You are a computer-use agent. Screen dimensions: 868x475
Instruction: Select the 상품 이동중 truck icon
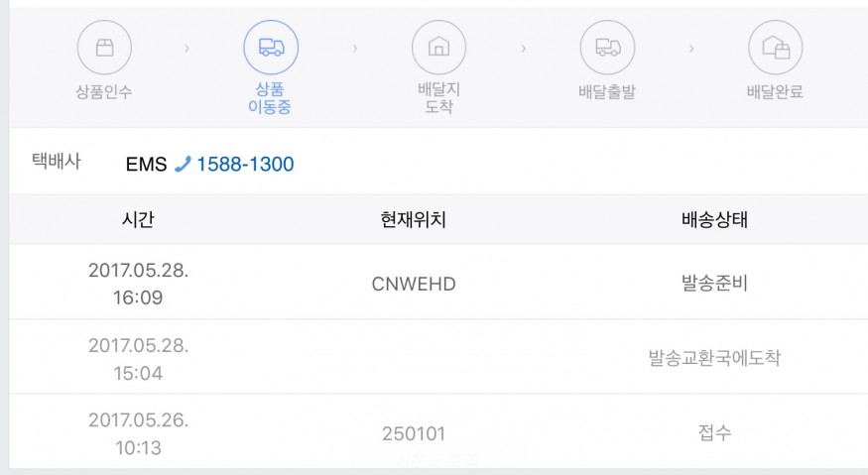271,48
